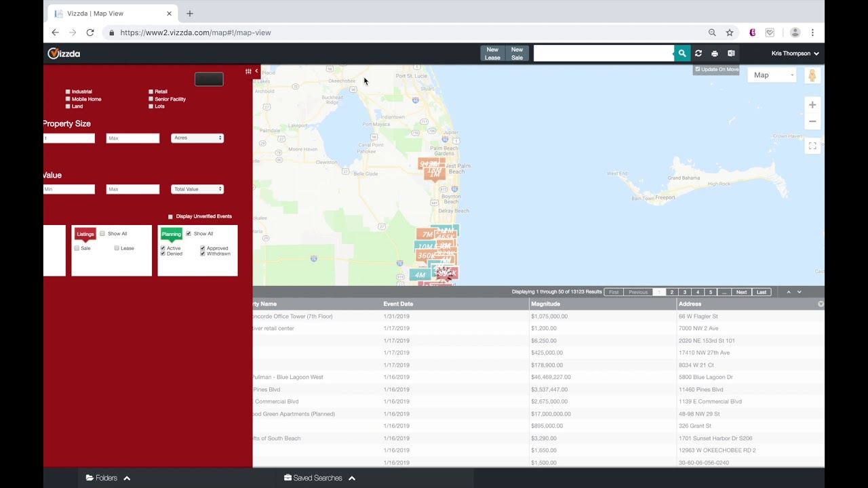Image resolution: width=868 pixels, height=488 pixels.
Task: Click the refresh results icon in header
Action: point(698,54)
